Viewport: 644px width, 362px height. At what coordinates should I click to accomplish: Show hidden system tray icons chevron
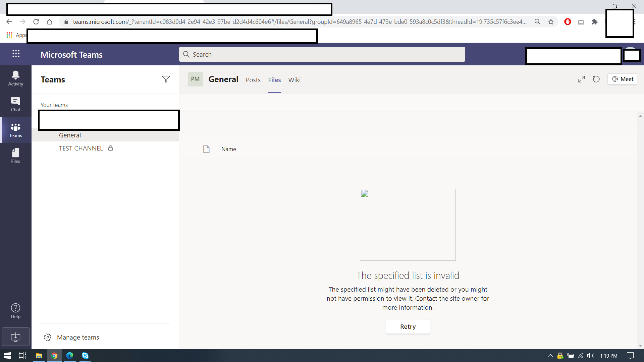click(x=550, y=356)
